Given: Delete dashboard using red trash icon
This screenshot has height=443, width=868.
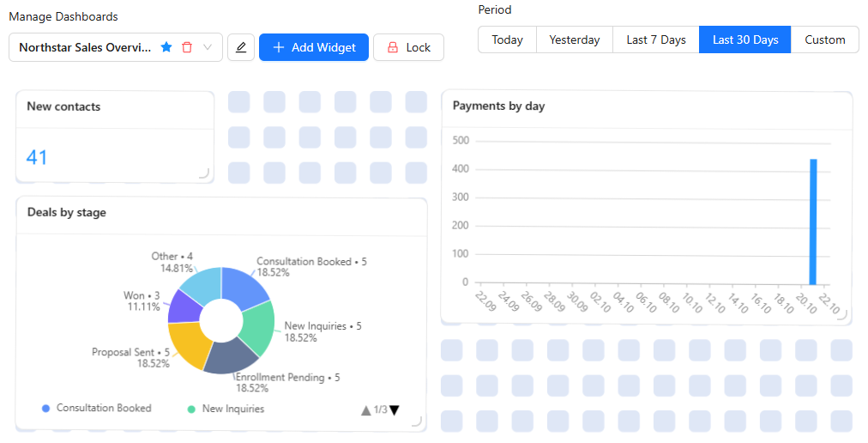Looking at the screenshot, I should point(187,47).
